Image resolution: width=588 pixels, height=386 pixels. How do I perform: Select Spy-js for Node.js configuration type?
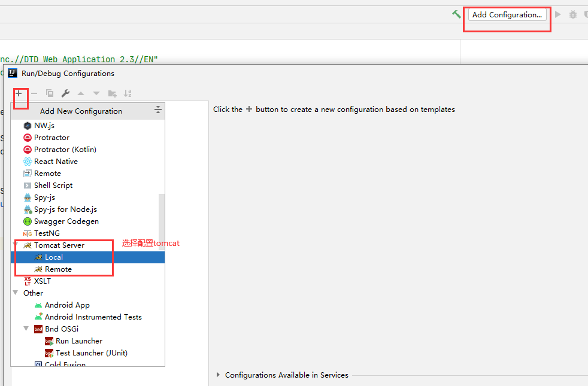(88, 209)
